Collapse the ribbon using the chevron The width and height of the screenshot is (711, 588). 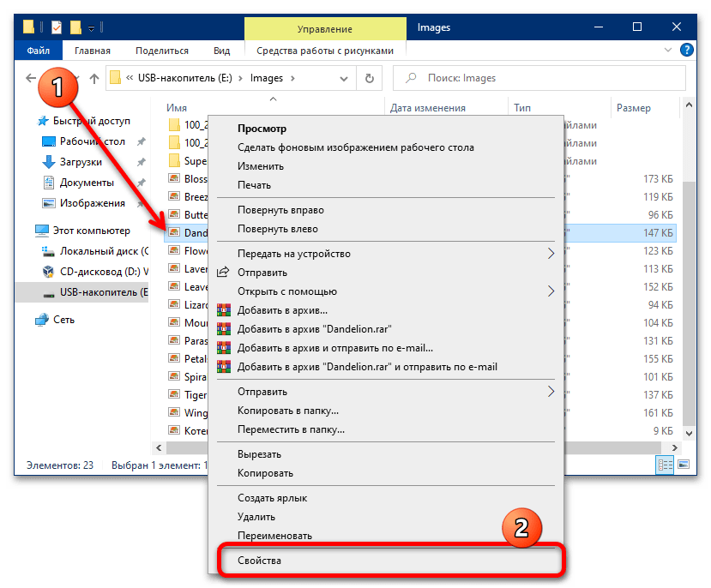click(x=667, y=51)
